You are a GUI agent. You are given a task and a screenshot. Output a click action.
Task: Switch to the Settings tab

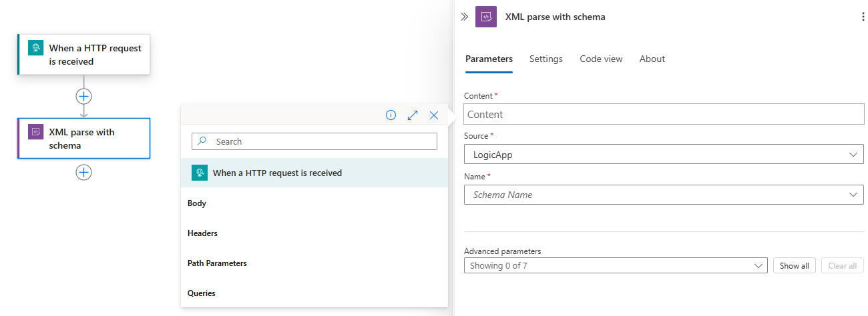click(x=546, y=59)
